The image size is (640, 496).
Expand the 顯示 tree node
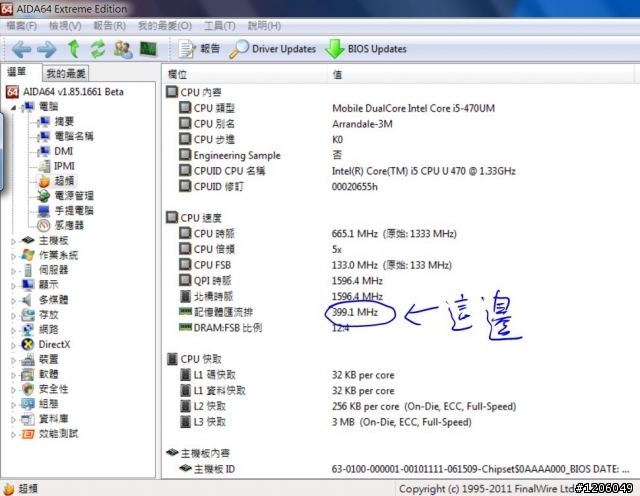13,286
